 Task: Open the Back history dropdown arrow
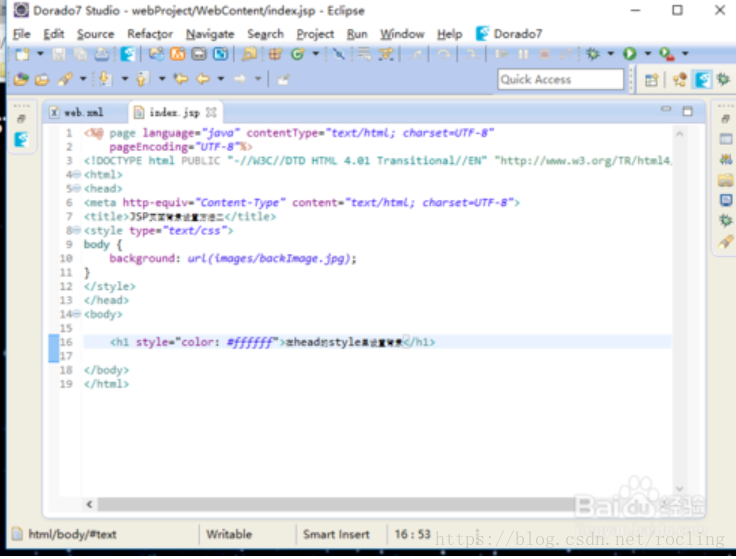coord(221,79)
